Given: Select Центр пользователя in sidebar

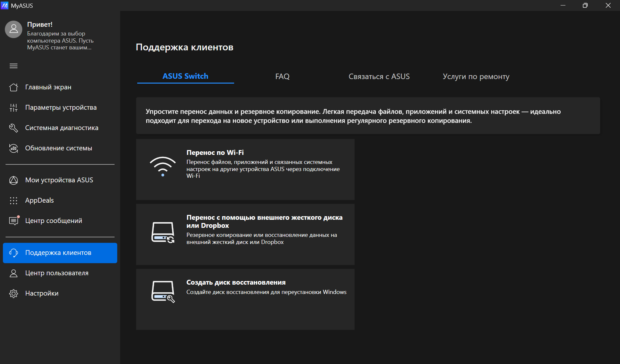Looking at the screenshot, I should coord(57,273).
